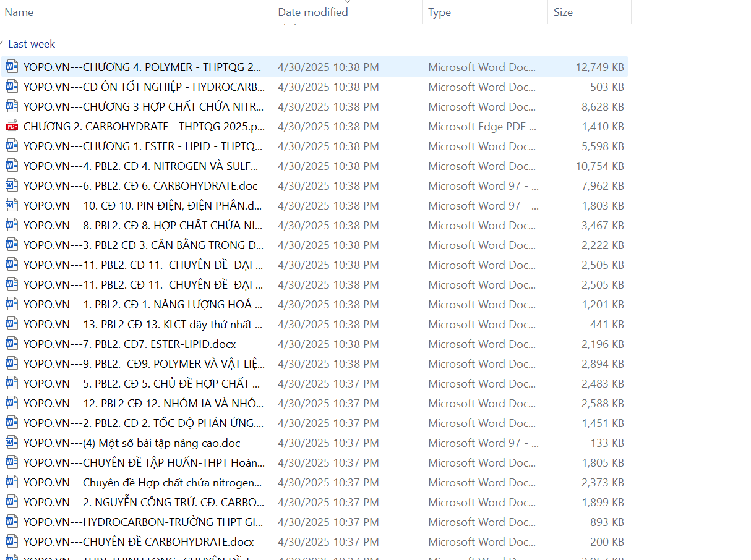Click the 12,749 KB size cell
Screen dimensions: 751x560
pyautogui.click(x=599, y=67)
